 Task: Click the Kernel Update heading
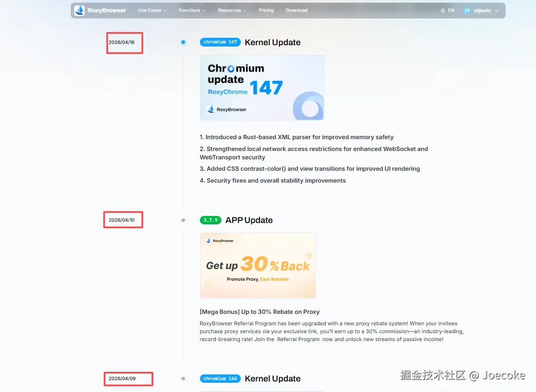point(272,42)
